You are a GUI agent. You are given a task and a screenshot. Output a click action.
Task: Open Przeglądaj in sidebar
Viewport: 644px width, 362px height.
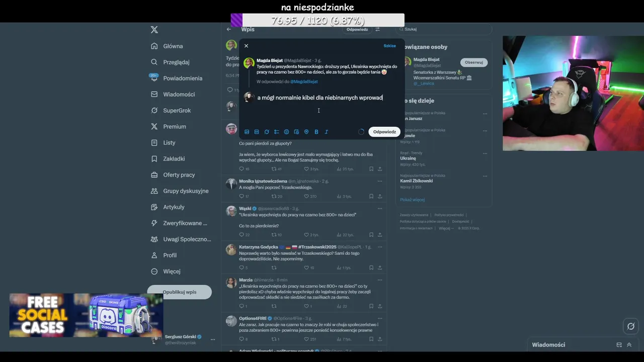click(170, 62)
